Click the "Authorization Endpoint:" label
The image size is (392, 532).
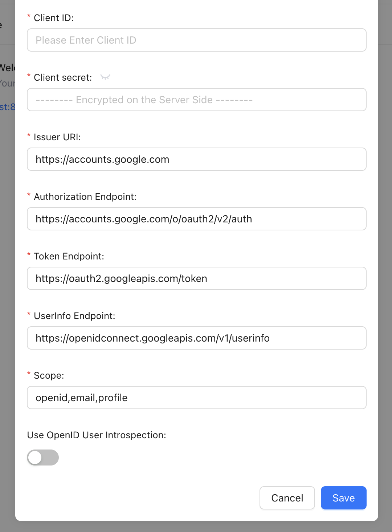[x=85, y=197]
